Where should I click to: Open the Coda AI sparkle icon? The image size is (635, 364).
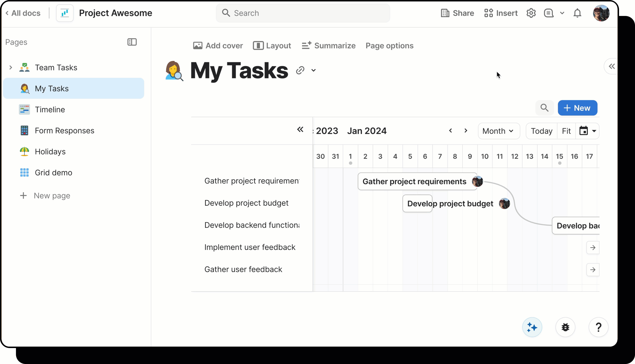[x=532, y=327]
